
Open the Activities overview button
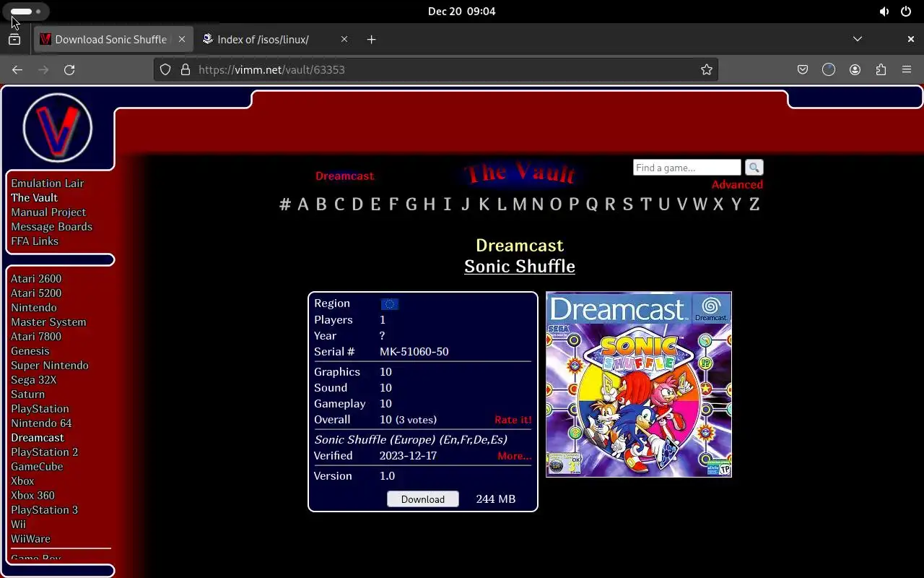(x=26, y=12)
